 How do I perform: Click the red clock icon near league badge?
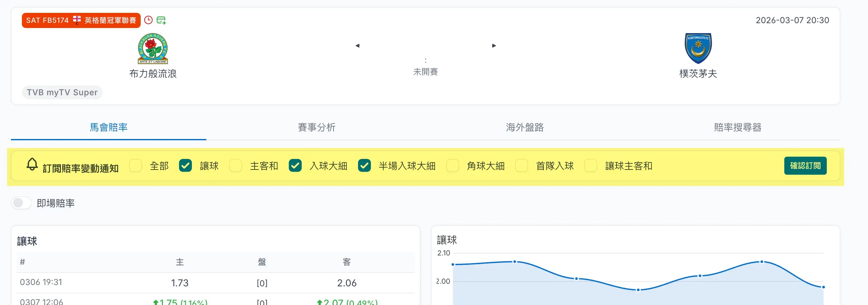click(x=148, y=20)
